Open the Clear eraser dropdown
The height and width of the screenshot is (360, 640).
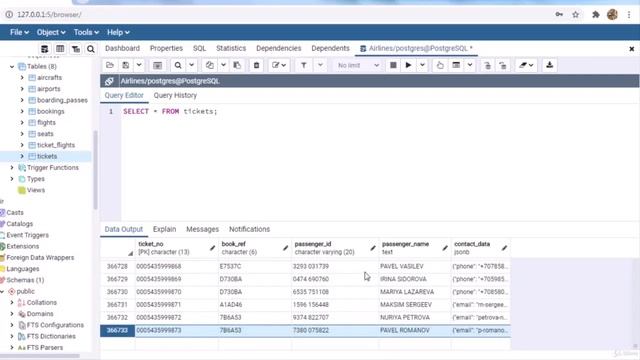click(x=526, y=65)
